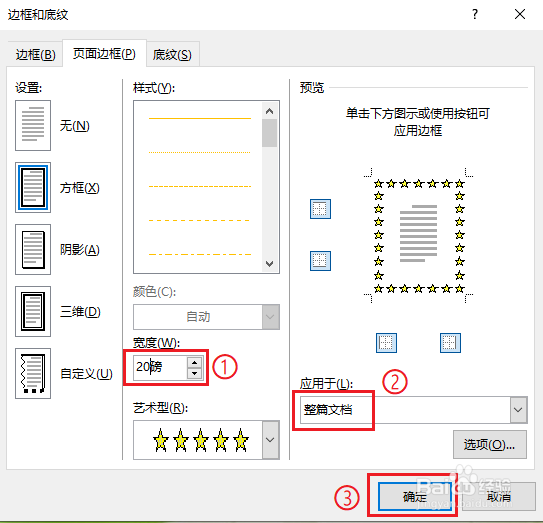Toggle bottom border button in preview
Image resolution: width=543 pixels, height=523 pixels.
320,261
